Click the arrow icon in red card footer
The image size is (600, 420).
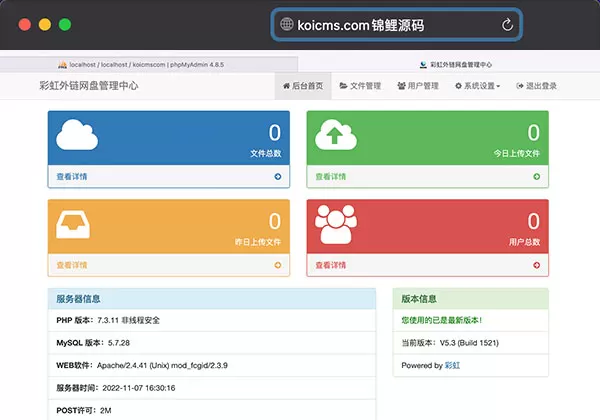pyautogui.click(x=536, y=266)
